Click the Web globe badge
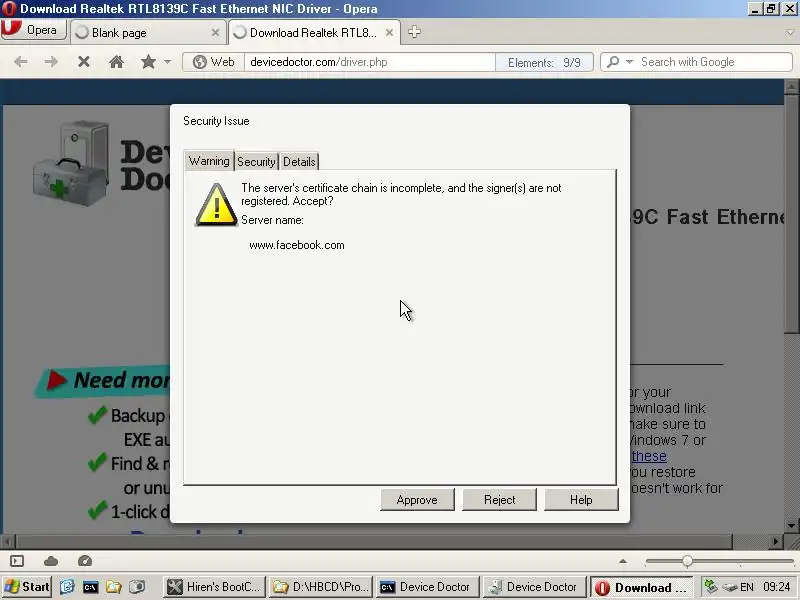800x600 pixels. click(x=214, y=62)
